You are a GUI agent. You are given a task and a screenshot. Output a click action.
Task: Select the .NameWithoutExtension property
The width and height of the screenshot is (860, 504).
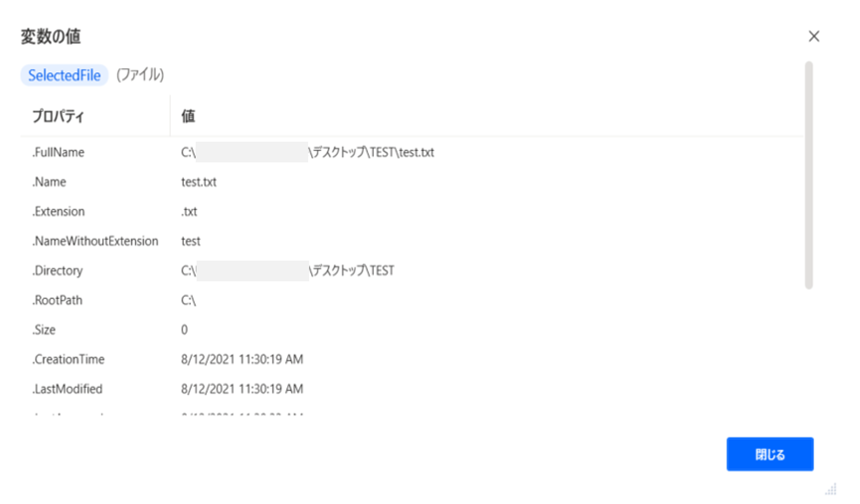pos(95,241)
